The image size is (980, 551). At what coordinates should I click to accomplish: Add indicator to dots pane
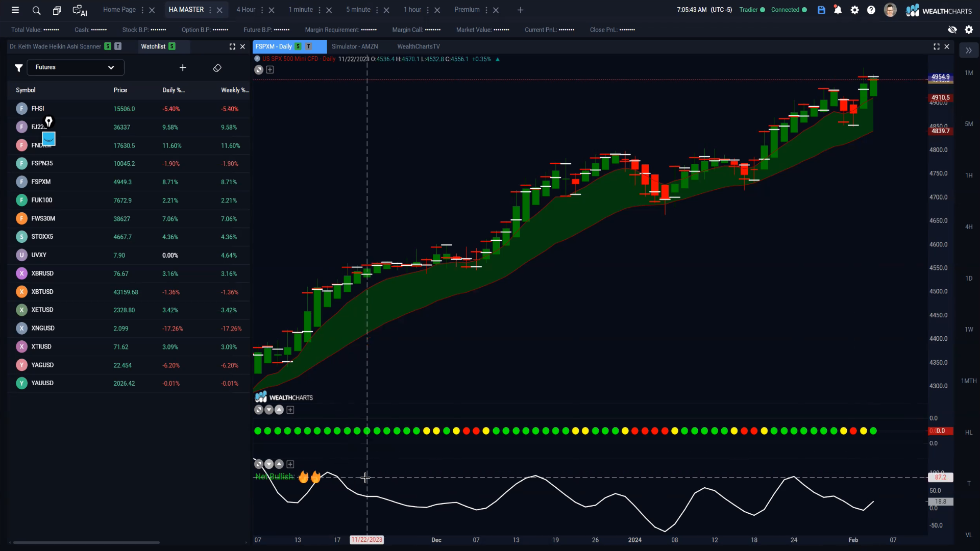click(x=290, y=410)
